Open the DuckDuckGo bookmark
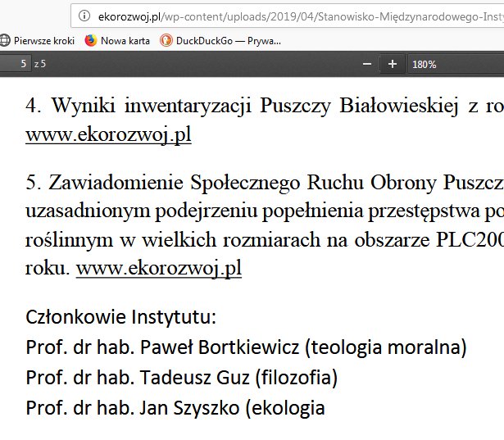Image resolution: width=504 pixels, height=440 pixels. (x=220, y=40)
